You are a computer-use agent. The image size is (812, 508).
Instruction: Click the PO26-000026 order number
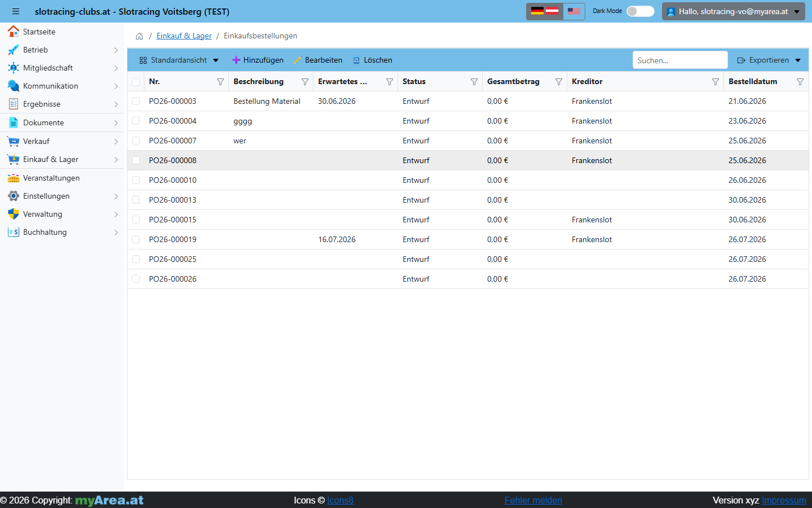coord(173,279)
